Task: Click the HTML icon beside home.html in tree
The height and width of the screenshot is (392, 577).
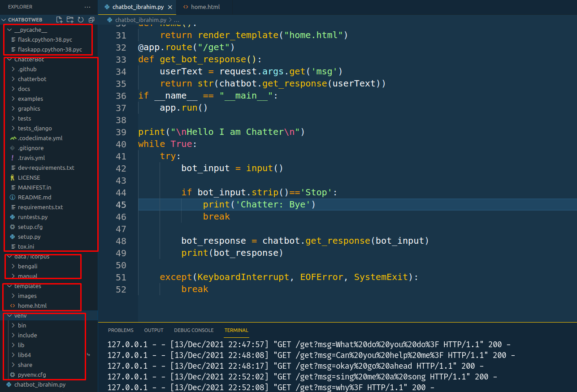Action: (13, 306)
